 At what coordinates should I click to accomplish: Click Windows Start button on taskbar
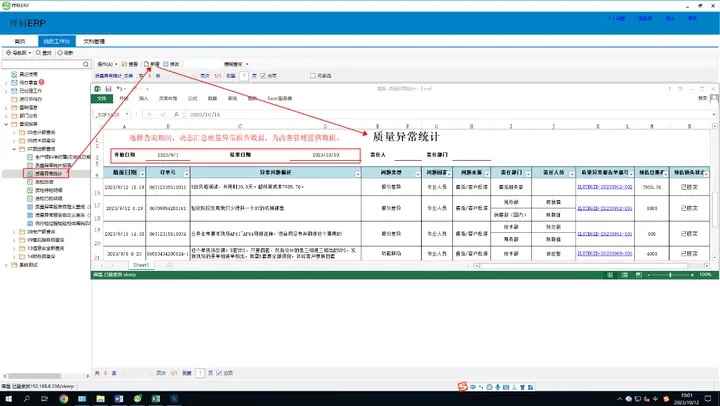[x=8, y=398]
